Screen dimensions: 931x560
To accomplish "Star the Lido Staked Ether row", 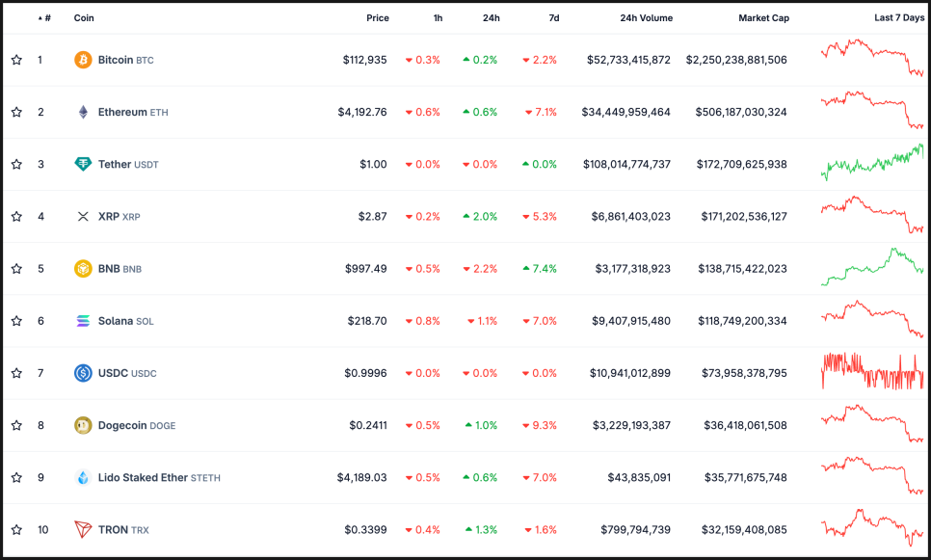I will (16, 477).
